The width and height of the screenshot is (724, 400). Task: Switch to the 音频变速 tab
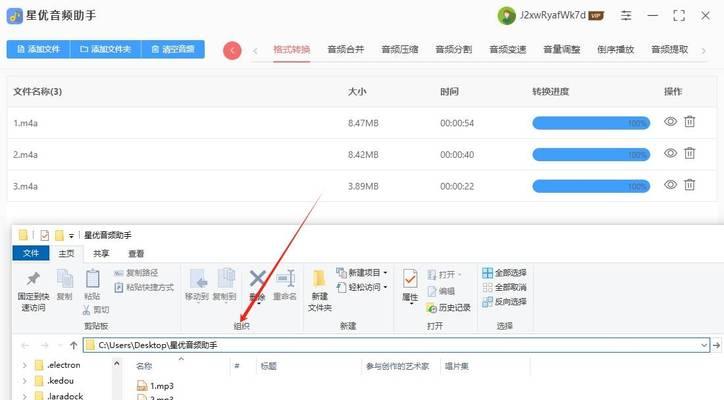click(x=507, y=49)
